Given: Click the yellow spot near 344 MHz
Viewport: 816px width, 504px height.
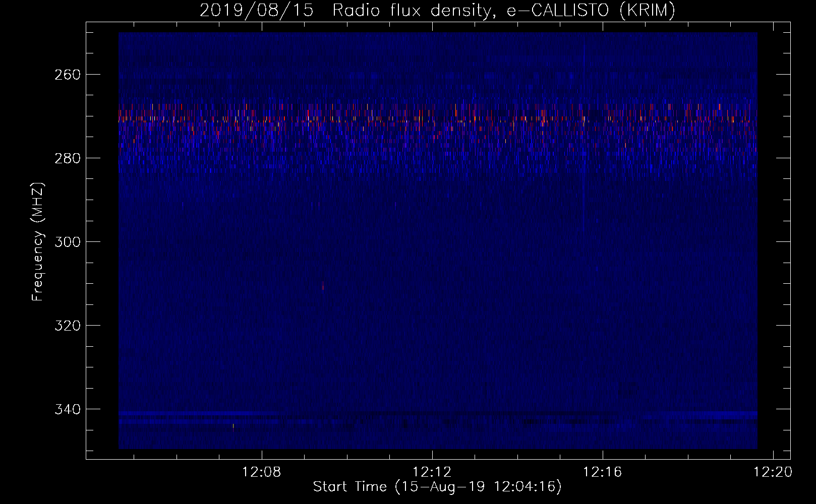Looking at the screenshot, I should click(x=233, y=427).
